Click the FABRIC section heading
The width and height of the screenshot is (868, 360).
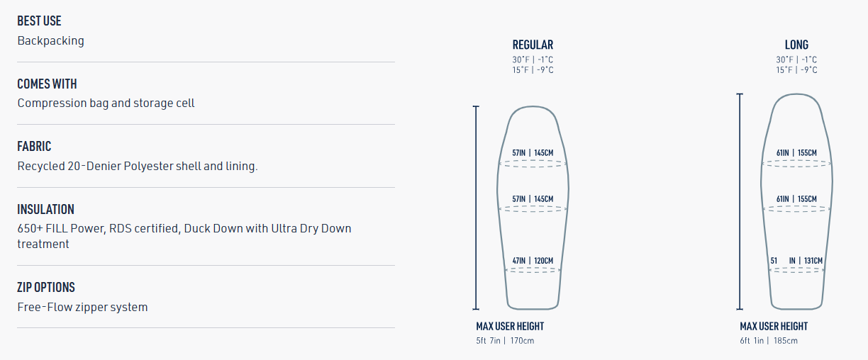pyautogui.click(x=34, y=147)
